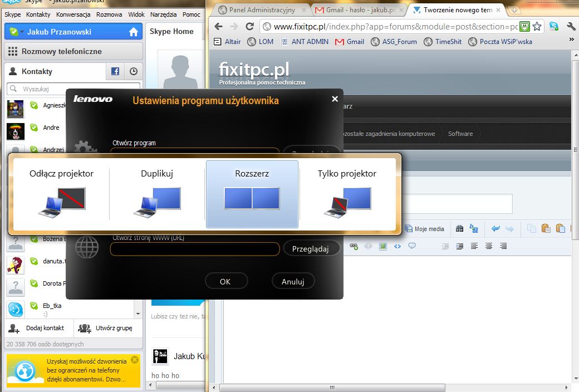The image size is (579, 392).
Task: Open TimeShit bookmark
Action: point(443,42)
